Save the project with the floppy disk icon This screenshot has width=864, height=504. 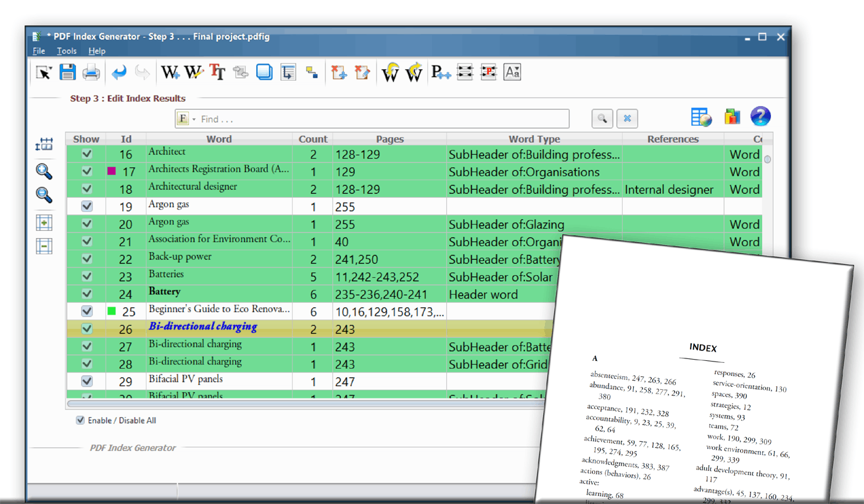tap(67, 73)
